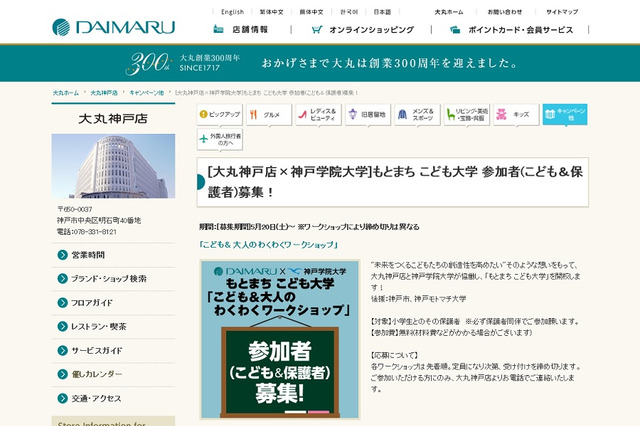Screen dimensions: 640x426
Task: Click the pink teddy bear icon
Action: [501, 115]
